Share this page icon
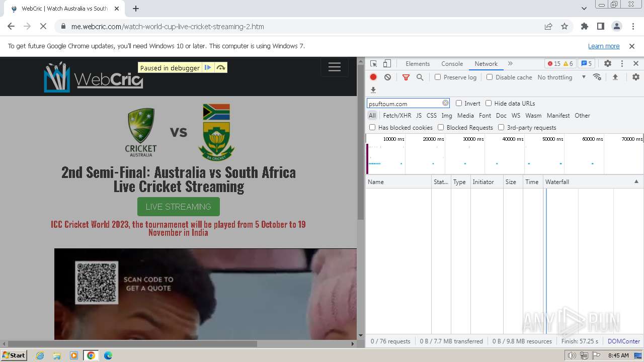 pos(548,27)
